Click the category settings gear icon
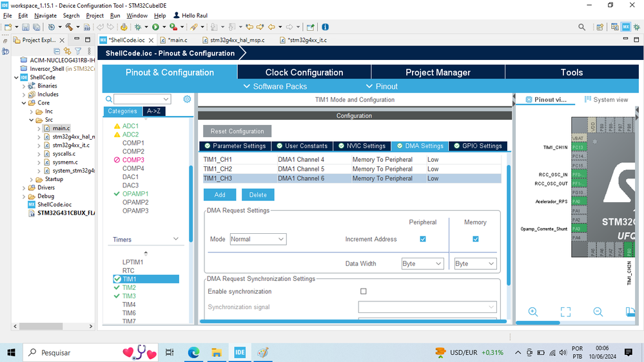The width and height of the screenshot is (644, 362). 187,99
